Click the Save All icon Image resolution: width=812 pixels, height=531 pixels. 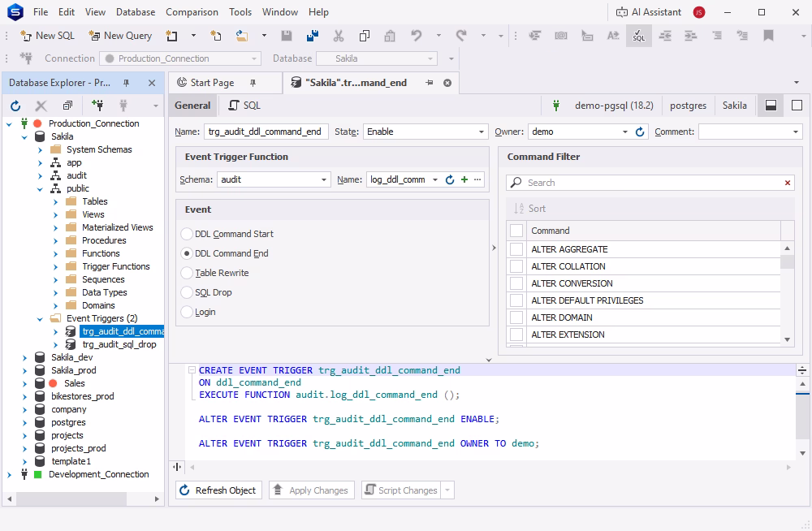[x=313, y=36]
